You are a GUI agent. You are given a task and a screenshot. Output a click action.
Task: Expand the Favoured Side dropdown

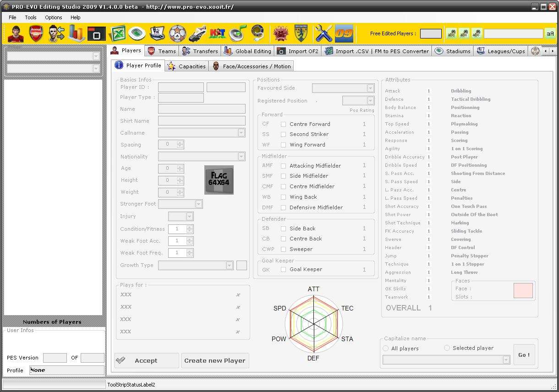371,88
